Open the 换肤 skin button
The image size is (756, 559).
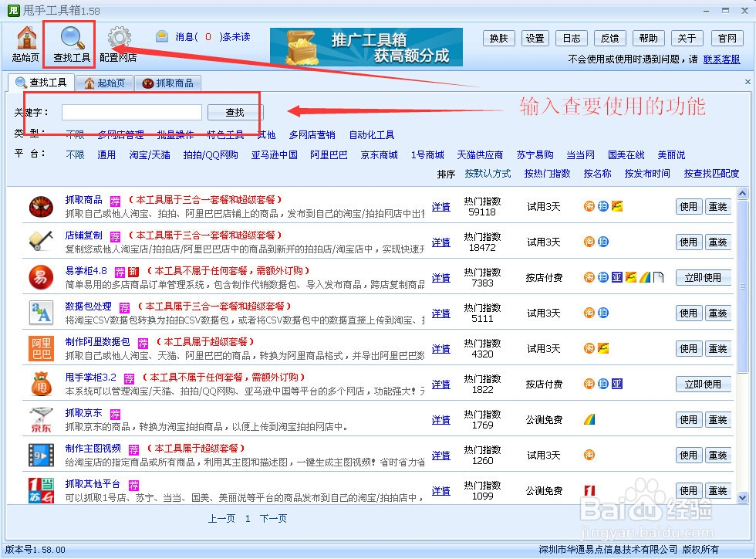[499, 38]
